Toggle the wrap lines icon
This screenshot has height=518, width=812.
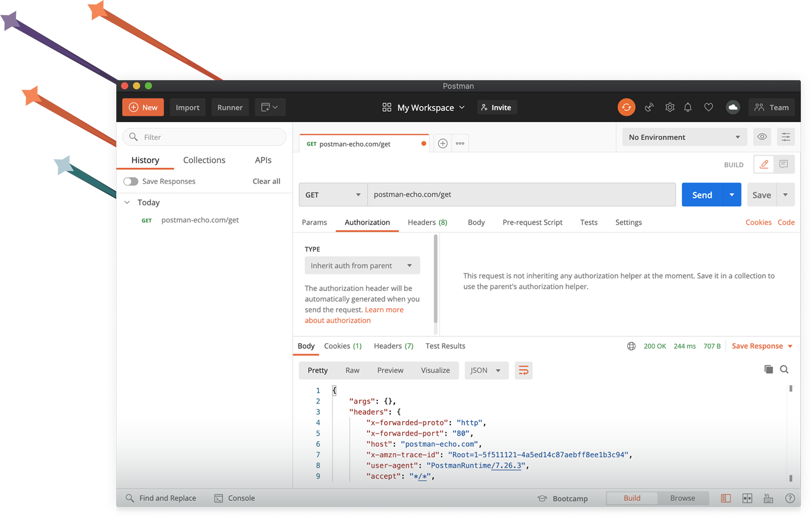pos(523,370)
